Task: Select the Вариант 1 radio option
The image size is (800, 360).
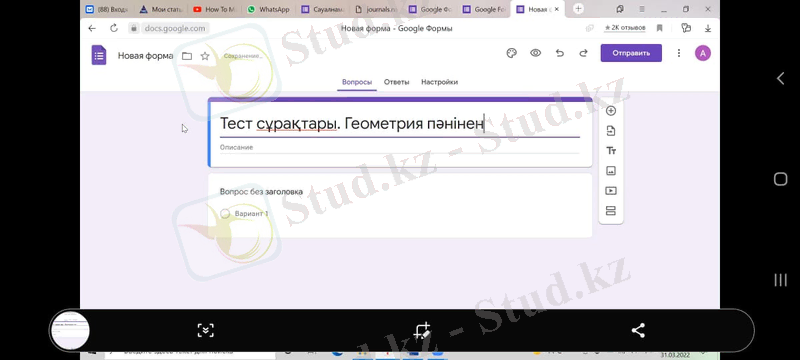Action: click(225, 214)
